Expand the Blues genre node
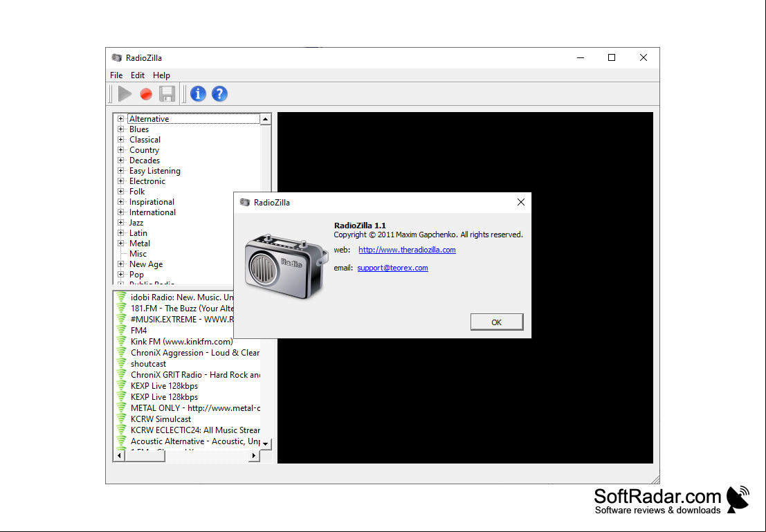This screenshot has width=766, height=532. coord(120,129)
